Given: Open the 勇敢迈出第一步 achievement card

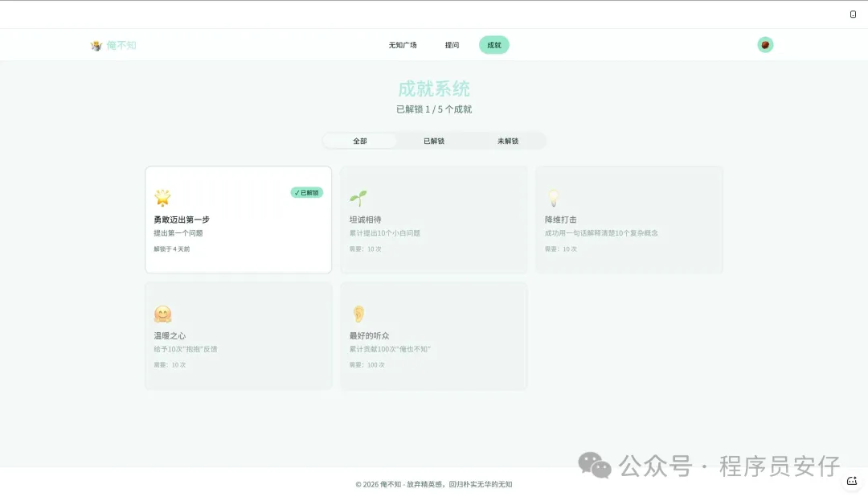Looking at the screenshot, I should 238,233.
